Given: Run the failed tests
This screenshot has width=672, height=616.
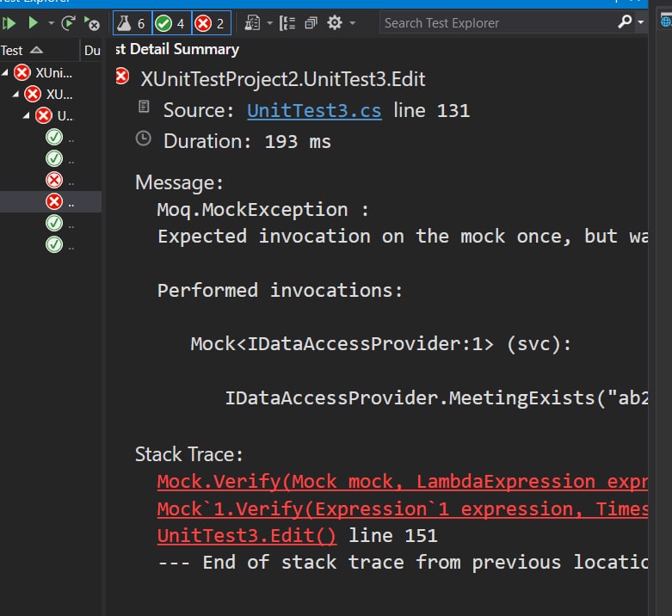Looking at the screenshot, I should coord(91,23).
